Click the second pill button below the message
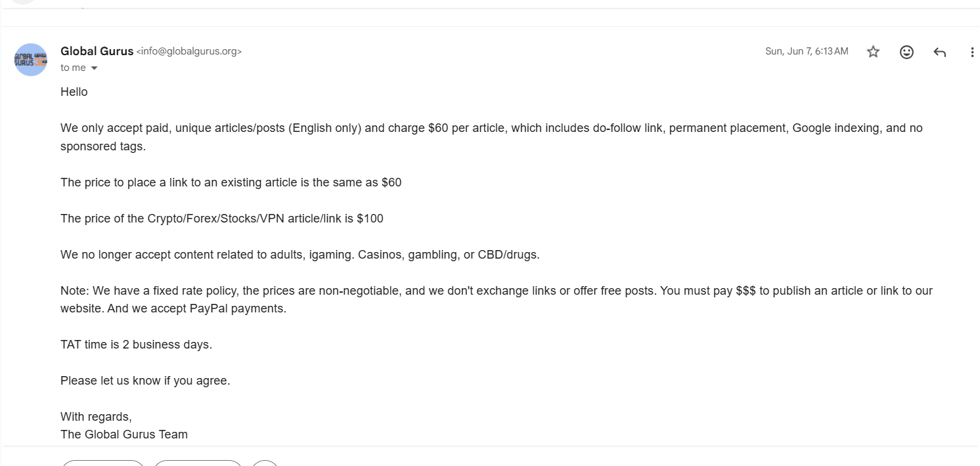The height and width of the screenshot is (466, 980). click(x=198, y=463)
